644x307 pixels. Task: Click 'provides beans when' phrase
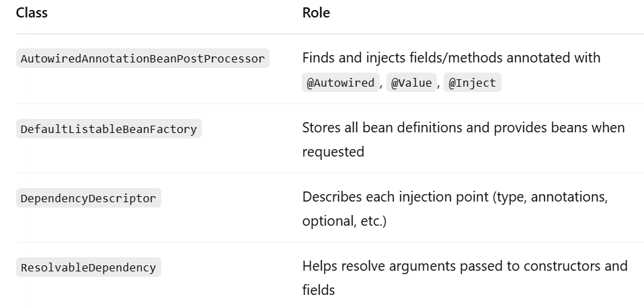559,128
